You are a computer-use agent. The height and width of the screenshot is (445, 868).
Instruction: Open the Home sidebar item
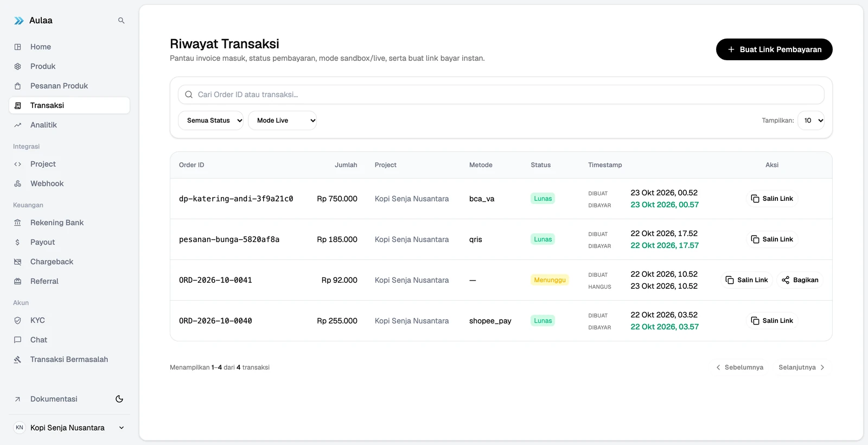pos(69,47)
